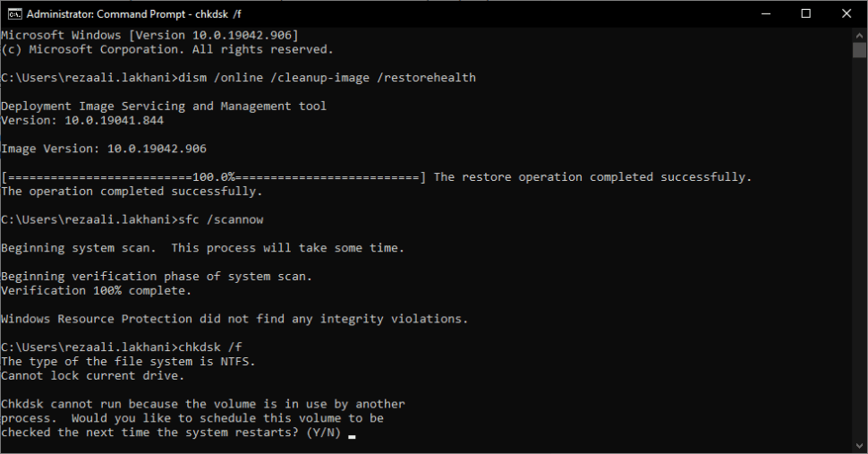Click the 'Windows Resource Protection' result line
Screen dimensions: 868x454
click(x=234, y=319)
